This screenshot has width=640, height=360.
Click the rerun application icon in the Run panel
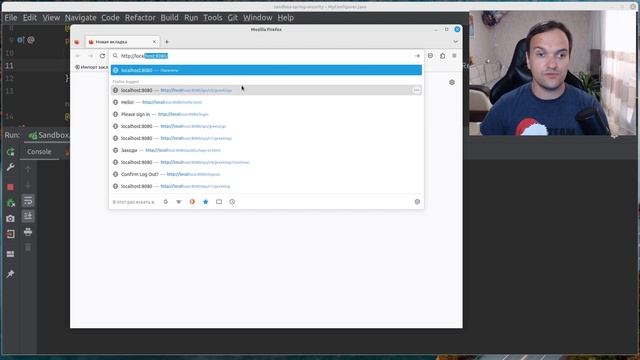[11, 152]
